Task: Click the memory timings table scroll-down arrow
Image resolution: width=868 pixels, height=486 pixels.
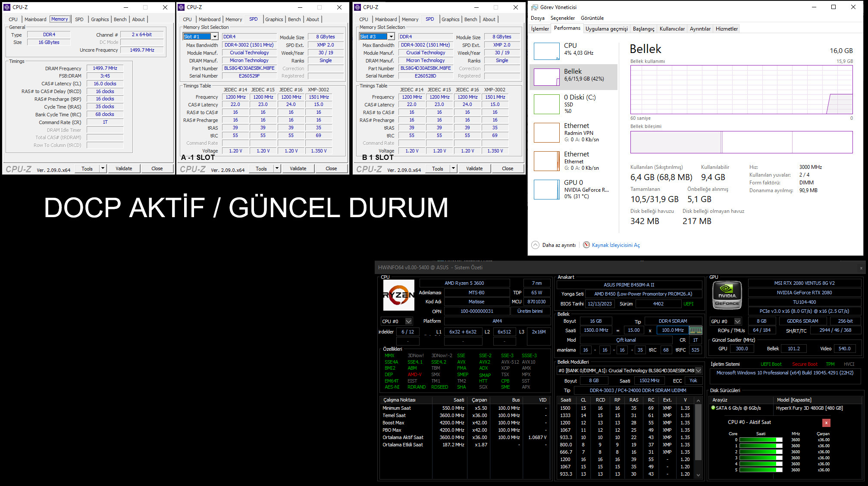Action: click(x=698, y=475)
